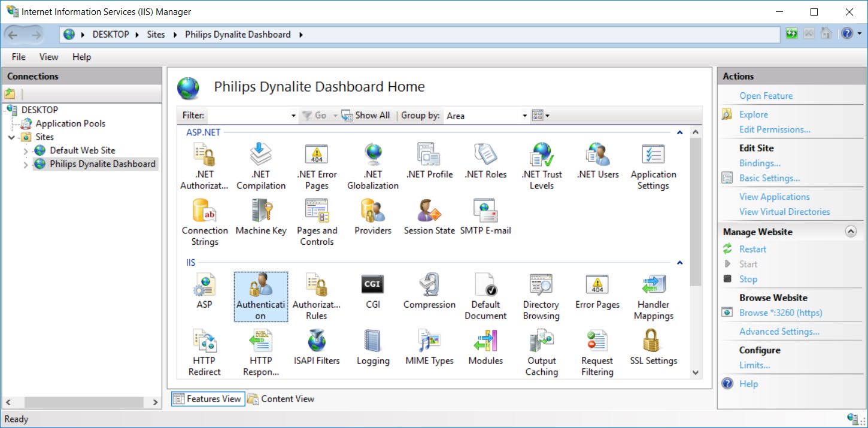Restart the Philips Dynalite Dashboard site
This screenshot has height=428, width=868.
(752, 248)
